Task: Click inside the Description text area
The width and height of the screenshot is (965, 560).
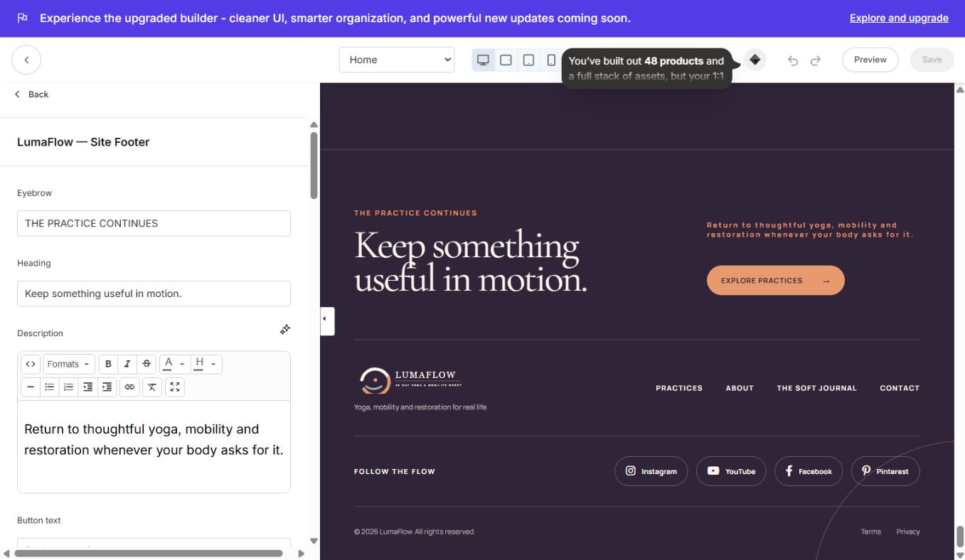Action: tap(154, 446)
